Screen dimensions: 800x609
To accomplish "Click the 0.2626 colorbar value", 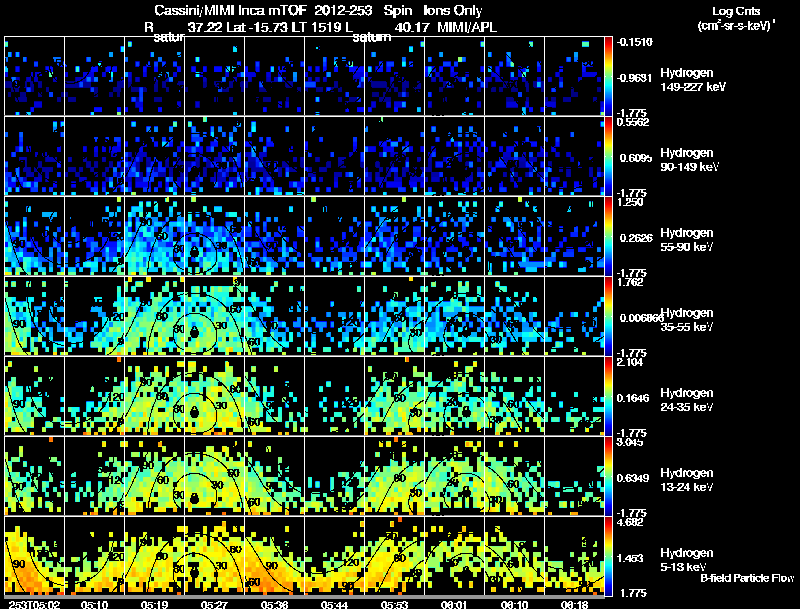I will click(636, 238).
